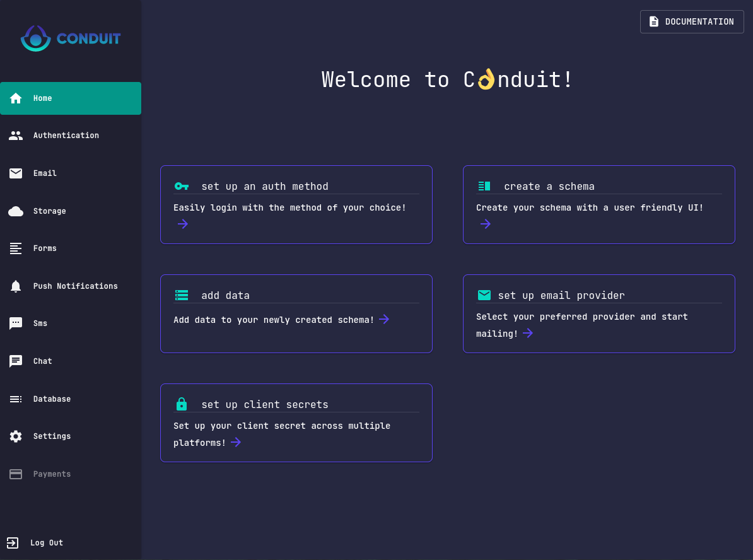The height and width of the screenshot is (560, 753).
Task: Open Push Notifications section
Action: (x=71, y=286)
